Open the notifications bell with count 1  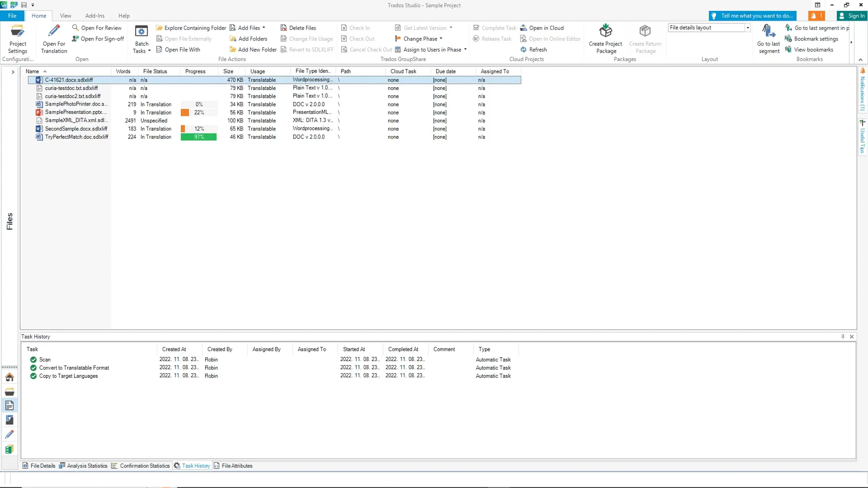[x=816, y=16]
